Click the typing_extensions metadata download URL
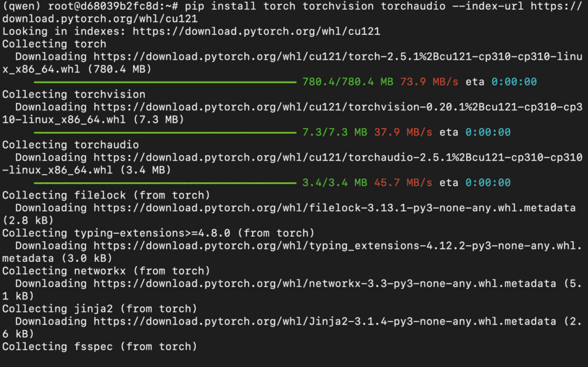The height and width of the screenshot is (367, 588). [338, 246]
